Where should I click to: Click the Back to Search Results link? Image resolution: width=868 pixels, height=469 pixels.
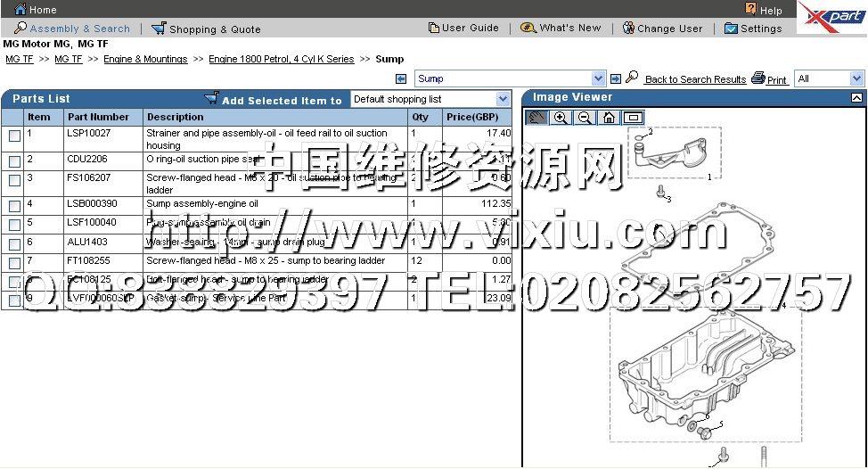(x=695, y=79)
